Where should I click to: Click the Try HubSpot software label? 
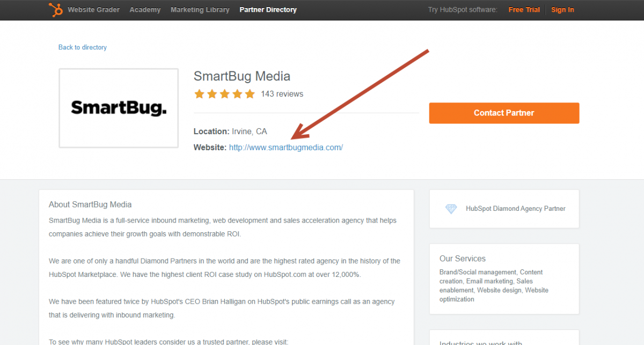463,10
